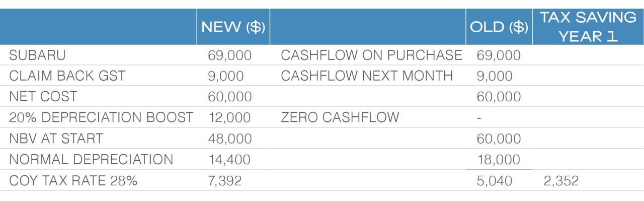Select the 20% DEPRECIATION BOOST label
644x201 pixels.
point(101,117)
